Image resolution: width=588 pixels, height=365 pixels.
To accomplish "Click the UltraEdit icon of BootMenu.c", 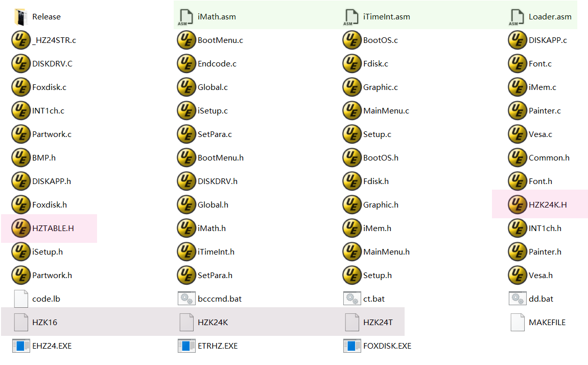I will tap(186, 40).
